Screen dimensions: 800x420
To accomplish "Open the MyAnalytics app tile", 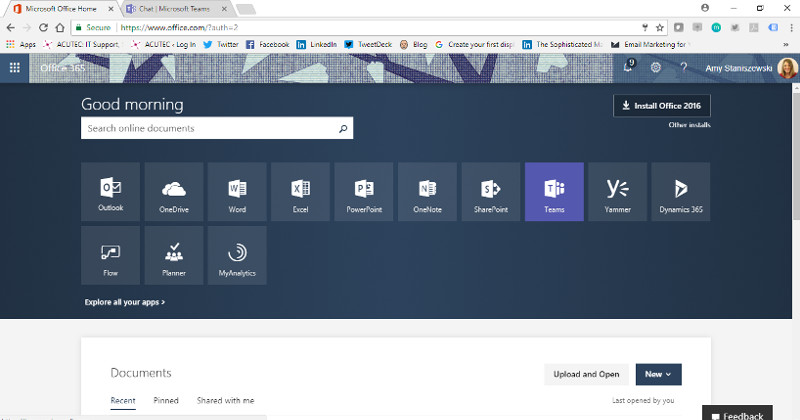I will pyautogui.click(x=237, y=255).
